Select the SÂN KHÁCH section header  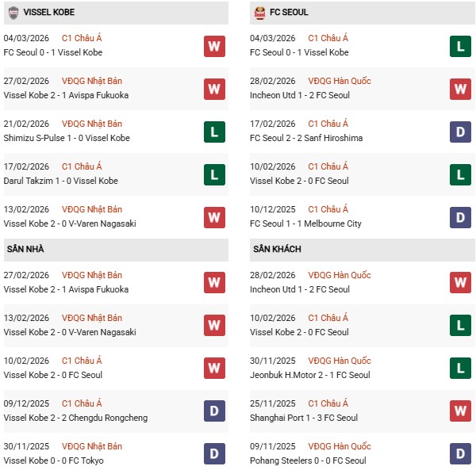(278, 250)
